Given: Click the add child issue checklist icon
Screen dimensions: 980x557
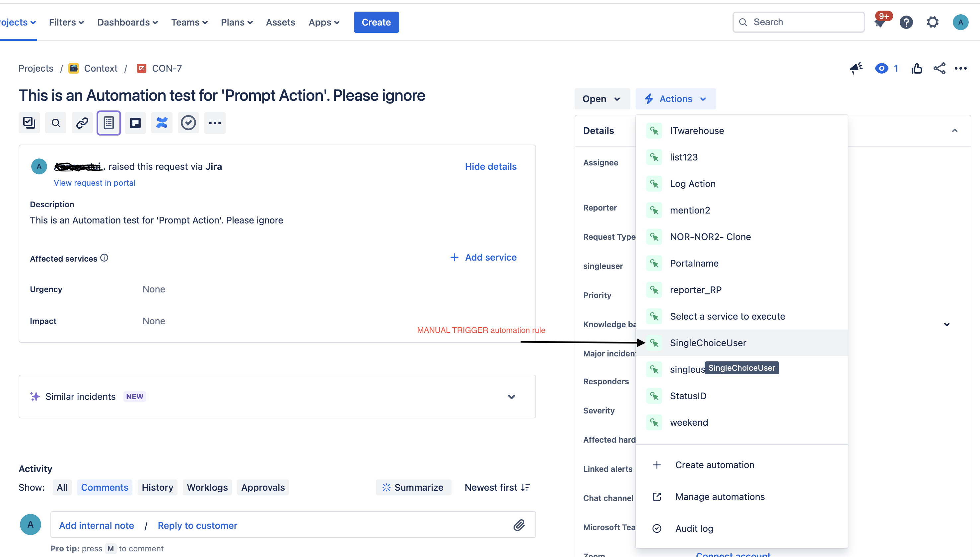Looking at the screenshot, I should 29,123.
